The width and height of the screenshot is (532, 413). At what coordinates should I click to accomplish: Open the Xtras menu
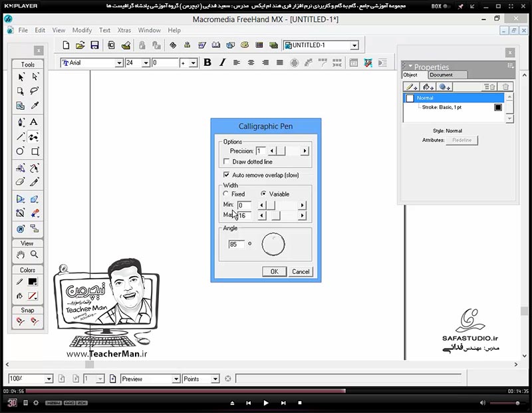click(124, 30)
